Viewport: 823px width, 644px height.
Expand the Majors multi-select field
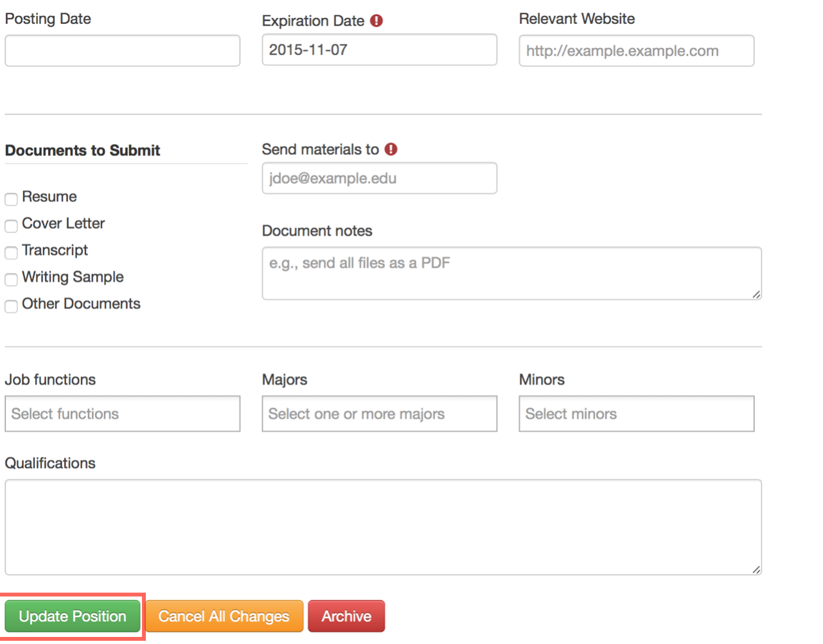point(379,413)
